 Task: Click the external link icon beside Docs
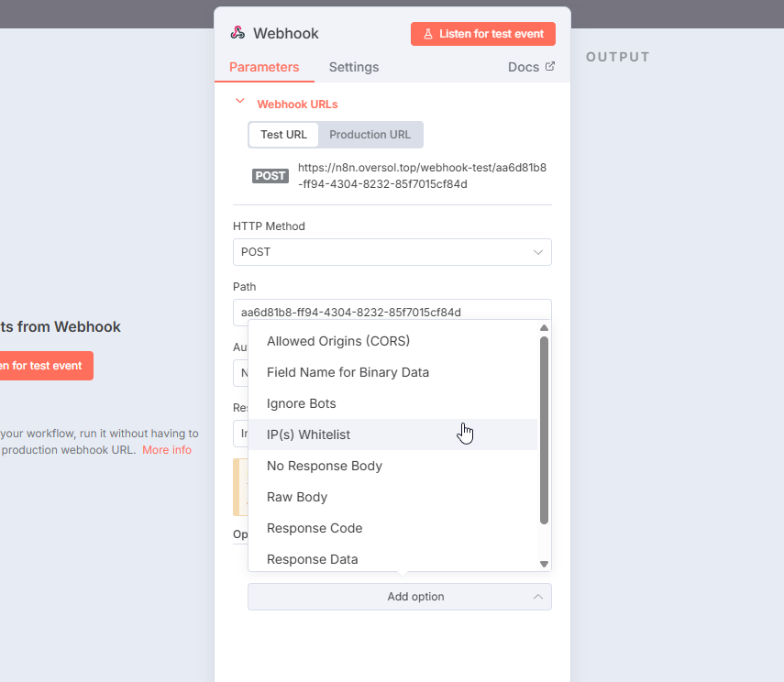tap(550, 66)
